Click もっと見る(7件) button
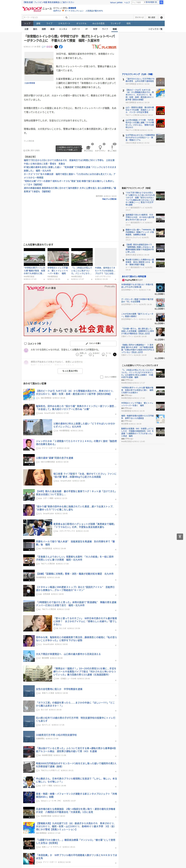Viewport: 186px width, 868px height. tap(70, 371)
